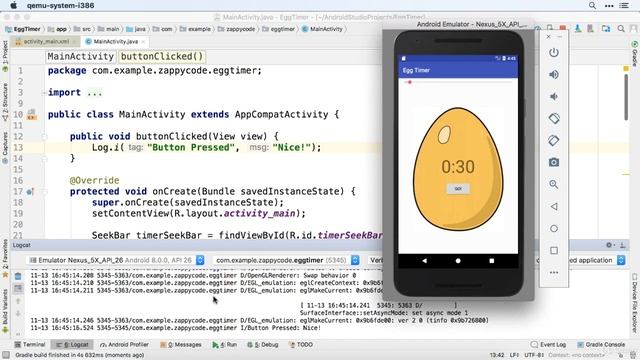This screenshot has width=640, height=360.
Task: Click the buttonClicked() breadcrumb in the editor header
Action: tap(162, 56)
